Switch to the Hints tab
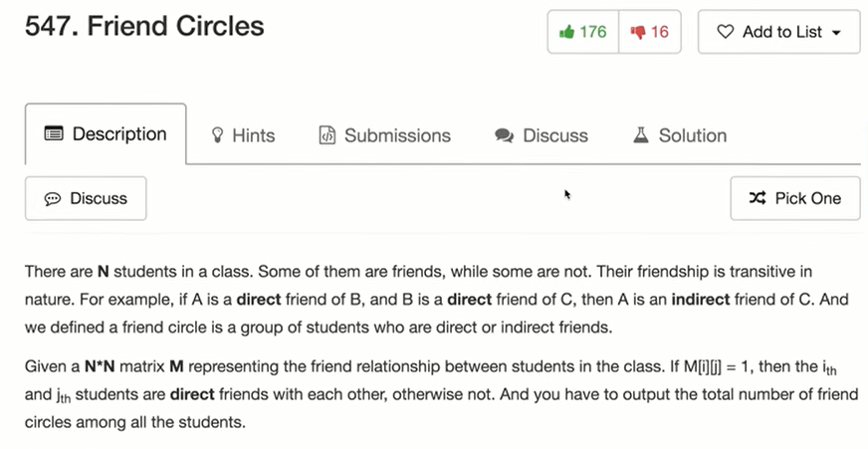This screenshot has height=449, width=868. point(243,135)
